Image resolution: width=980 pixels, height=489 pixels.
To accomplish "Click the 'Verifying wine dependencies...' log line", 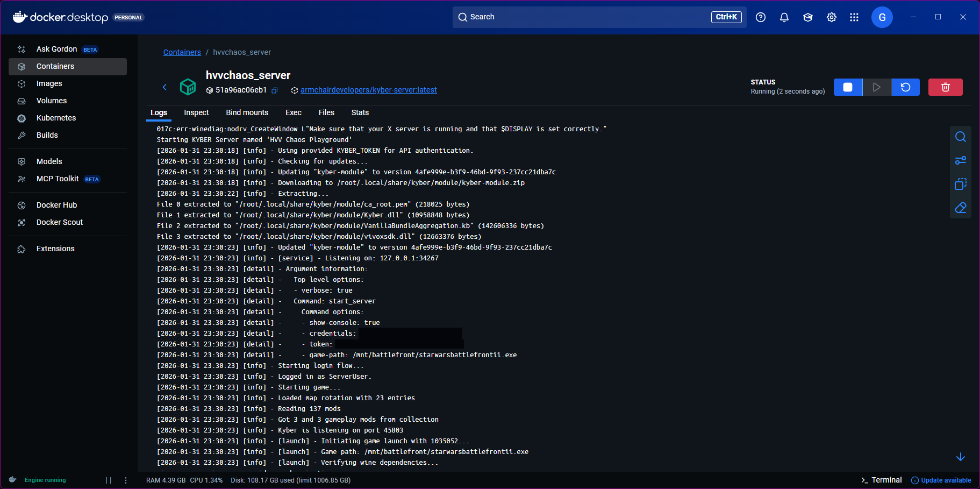I will (x=298, y=463).
